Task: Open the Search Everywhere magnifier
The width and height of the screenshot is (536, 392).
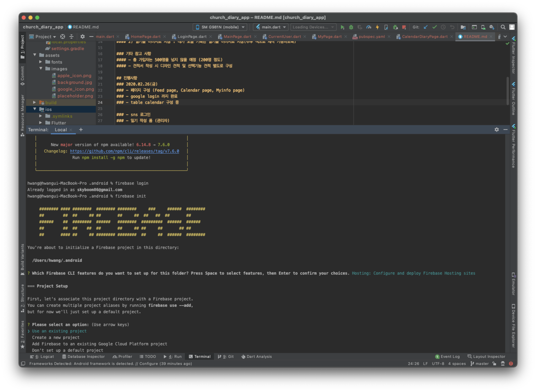Action: (503, 27)
